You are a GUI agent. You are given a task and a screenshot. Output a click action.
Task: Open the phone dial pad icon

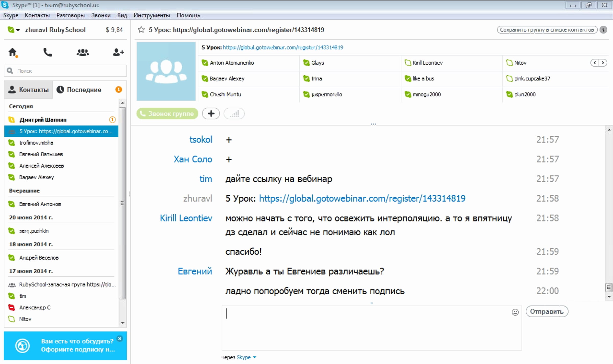(x=48, y=52)
